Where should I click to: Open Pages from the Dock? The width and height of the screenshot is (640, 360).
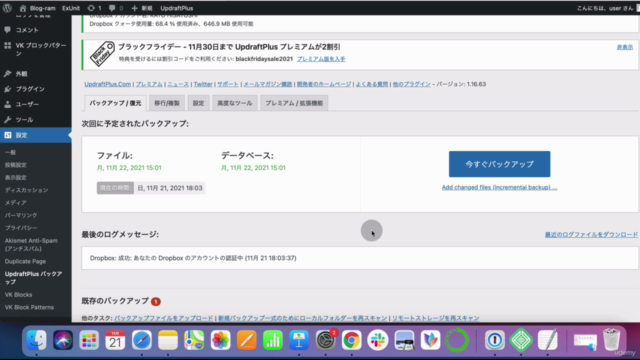[x=247, y=340]
